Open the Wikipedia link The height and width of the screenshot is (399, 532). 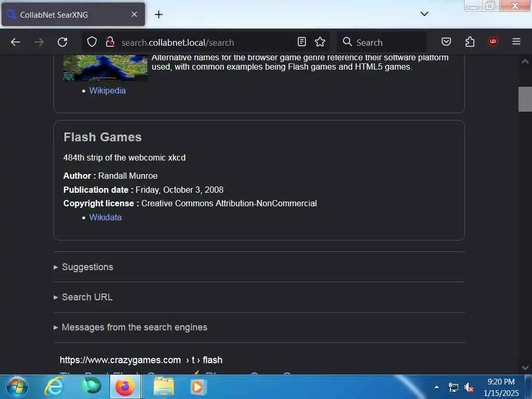pos(108,90)
